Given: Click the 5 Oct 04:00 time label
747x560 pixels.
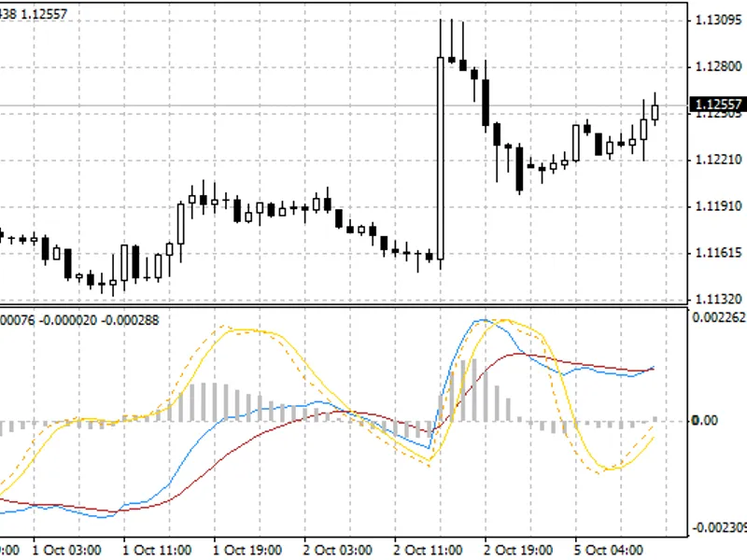Looking at the screenshot, I should coord(608,550).
